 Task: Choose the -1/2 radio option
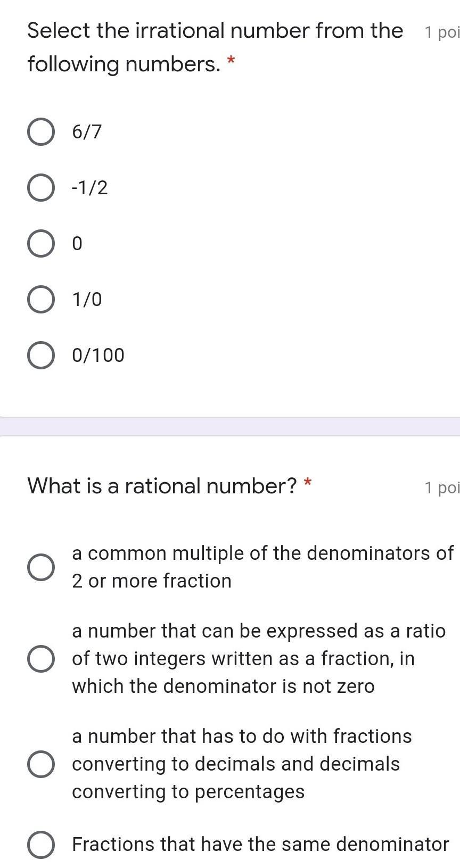click(x=40, y=188)
